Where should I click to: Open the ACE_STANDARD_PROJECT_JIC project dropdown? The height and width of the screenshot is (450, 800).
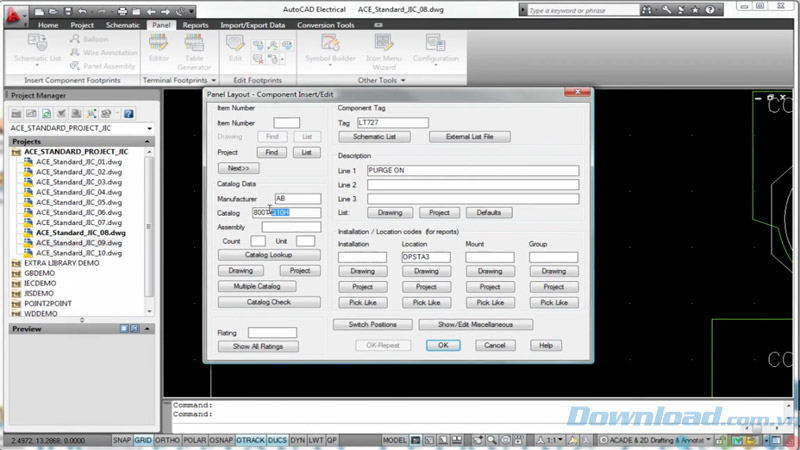point(149,128)
